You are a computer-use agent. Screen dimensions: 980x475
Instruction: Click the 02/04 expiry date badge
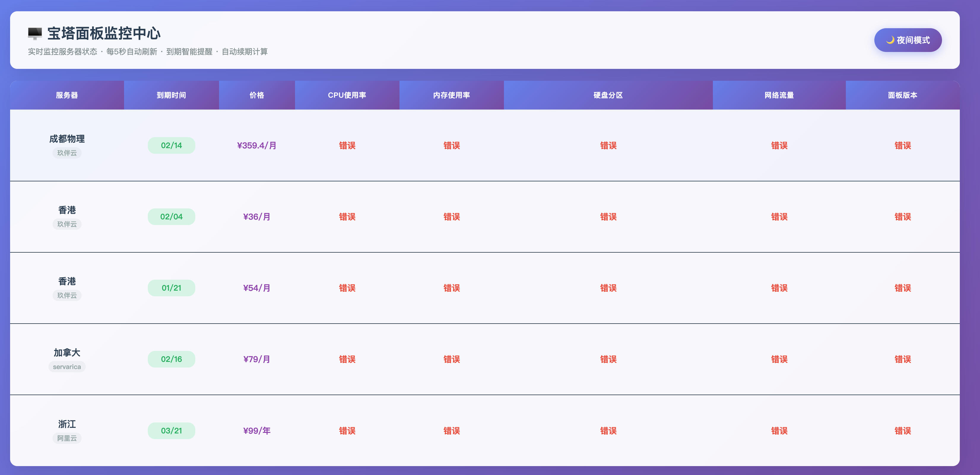tap(171, 216)
